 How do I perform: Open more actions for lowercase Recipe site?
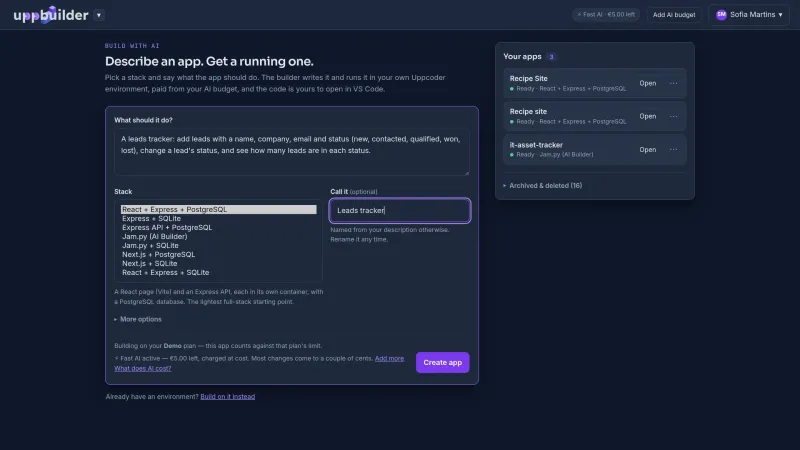point(673,116)
